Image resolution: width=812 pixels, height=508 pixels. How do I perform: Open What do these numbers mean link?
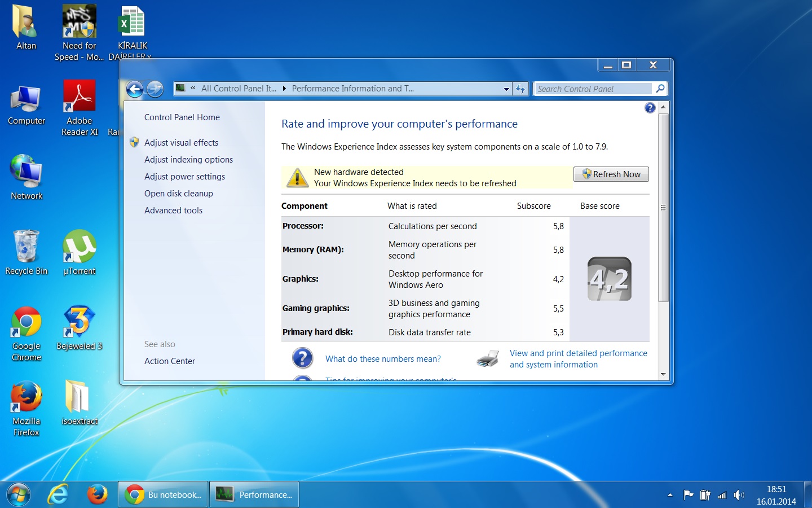tap(383, 359)
